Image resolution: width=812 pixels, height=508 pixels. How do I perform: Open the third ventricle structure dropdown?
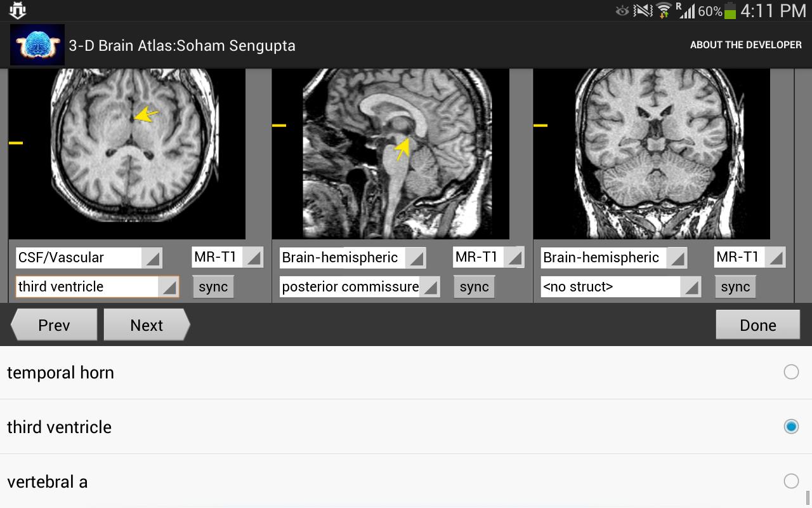click(97, 287)
